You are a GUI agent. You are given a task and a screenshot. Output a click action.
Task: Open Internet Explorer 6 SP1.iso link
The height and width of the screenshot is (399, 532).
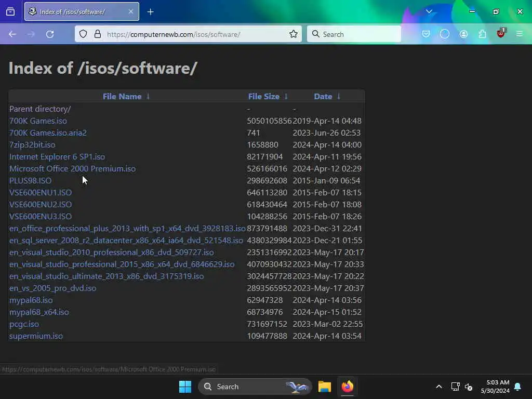(57, 157)
